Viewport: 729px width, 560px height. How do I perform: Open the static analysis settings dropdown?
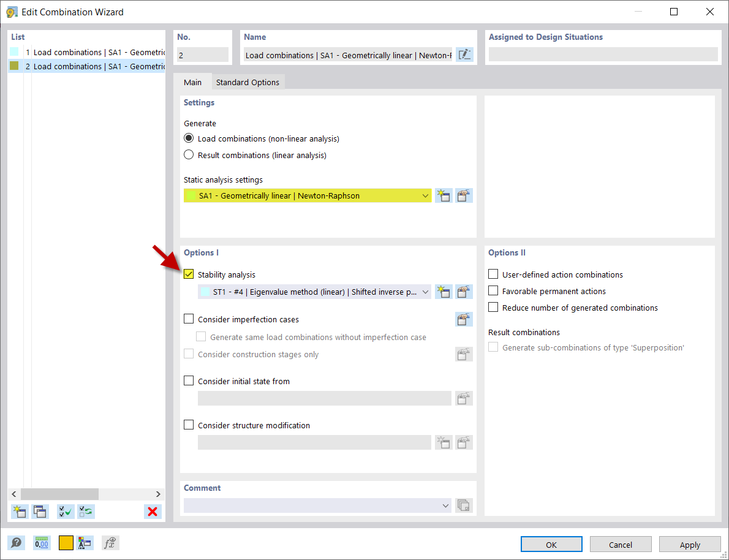(x=426, y=195)
